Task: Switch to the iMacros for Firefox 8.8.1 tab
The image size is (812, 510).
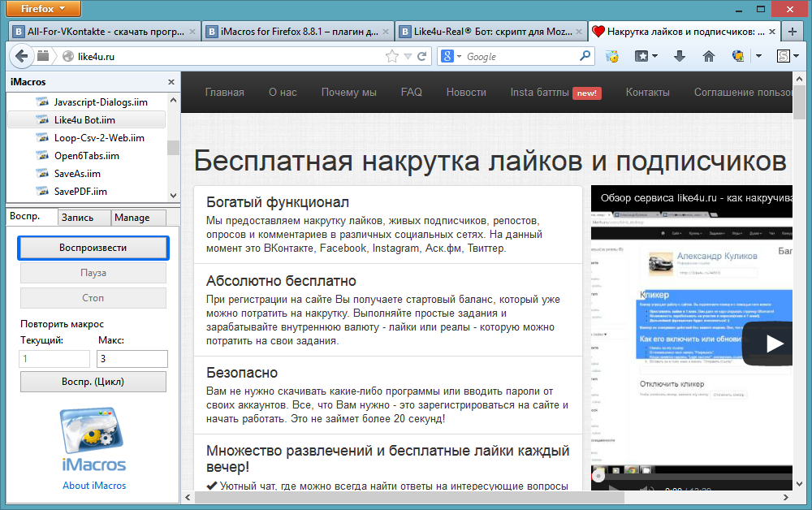Action: tap(298, 32)
